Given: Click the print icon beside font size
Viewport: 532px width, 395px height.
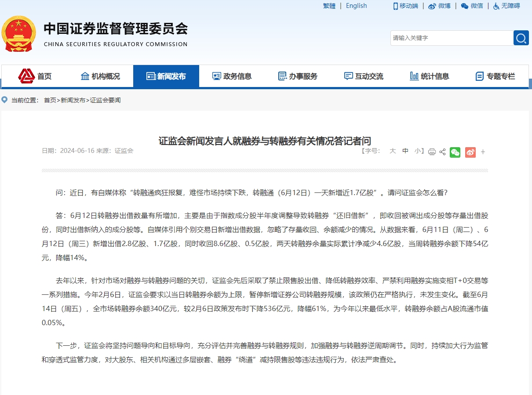Looking at the screenshot, I should pos(432,152).
